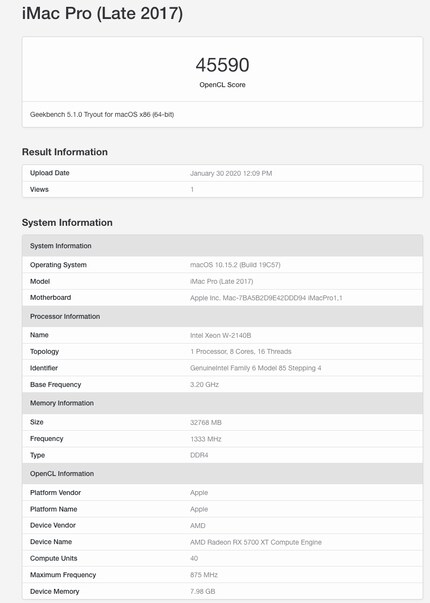430x603 pixels.
Task: Click the System Information table header row
Action: coord(222,246)
